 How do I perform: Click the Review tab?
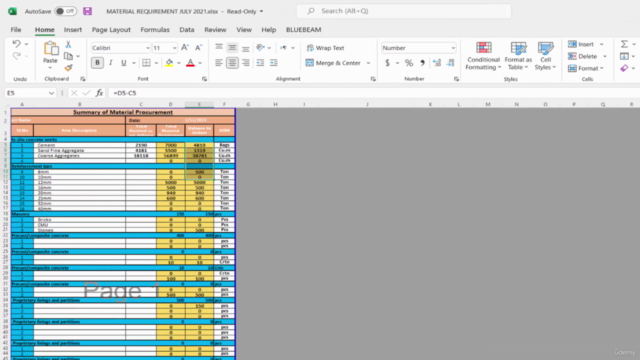215,29
